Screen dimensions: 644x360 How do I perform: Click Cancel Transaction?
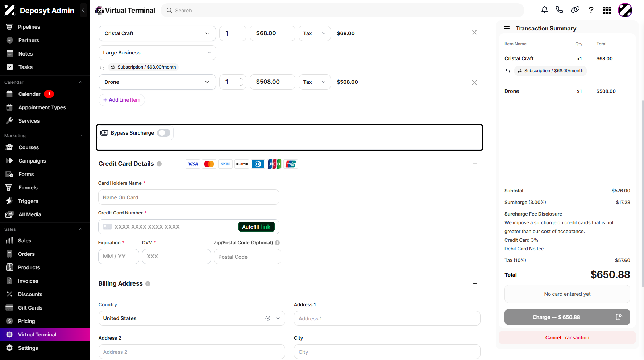[x=567, y=337]
